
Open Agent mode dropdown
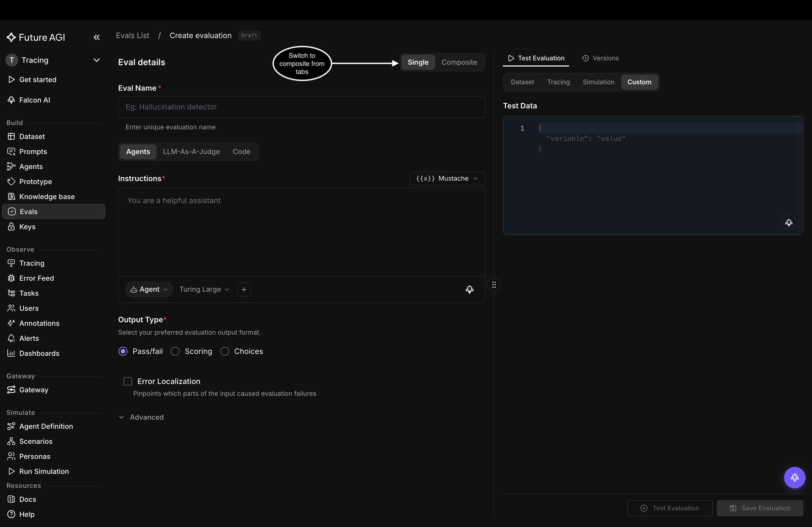[149, 289]
